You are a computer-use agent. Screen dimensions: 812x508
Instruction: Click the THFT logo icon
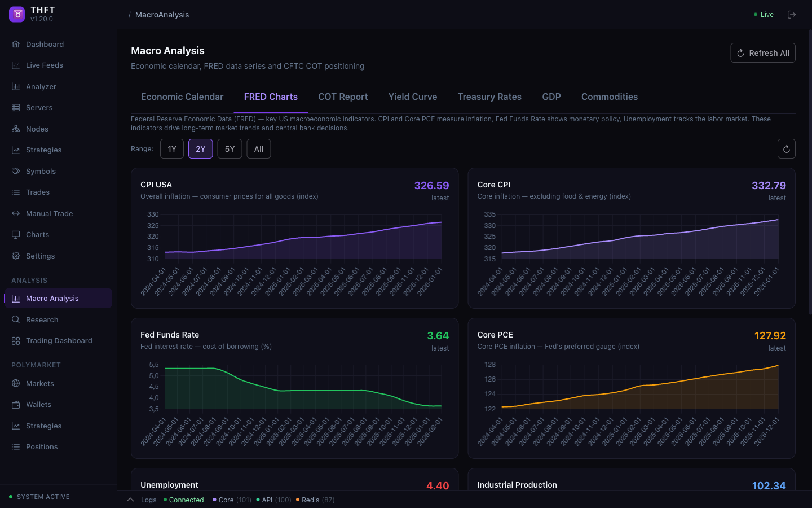[17, 14]
